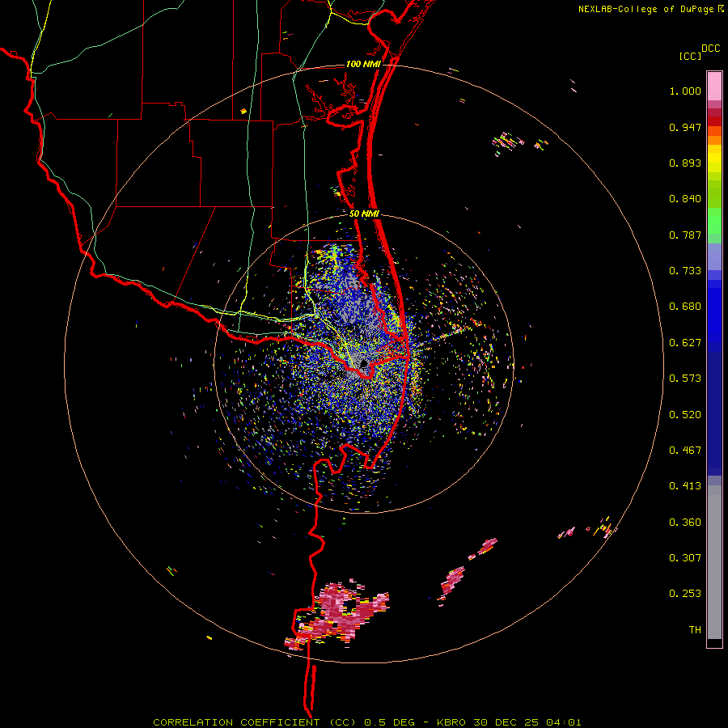Click the 0.307 color scale value
The width and height of the screenshot is (728, 728).
coord(685,558)
